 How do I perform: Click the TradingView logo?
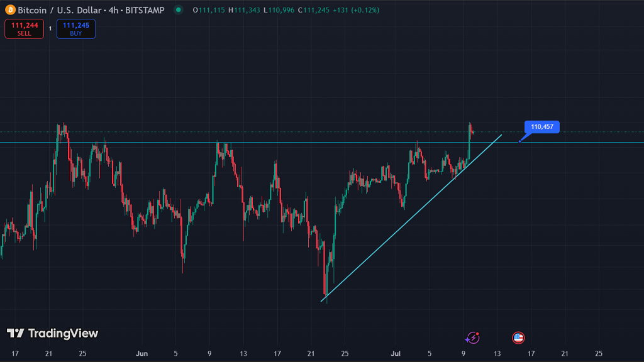(53, 333)
